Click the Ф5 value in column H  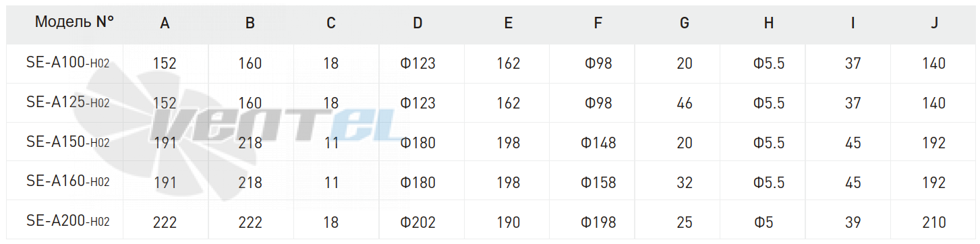tap(769, 222)
